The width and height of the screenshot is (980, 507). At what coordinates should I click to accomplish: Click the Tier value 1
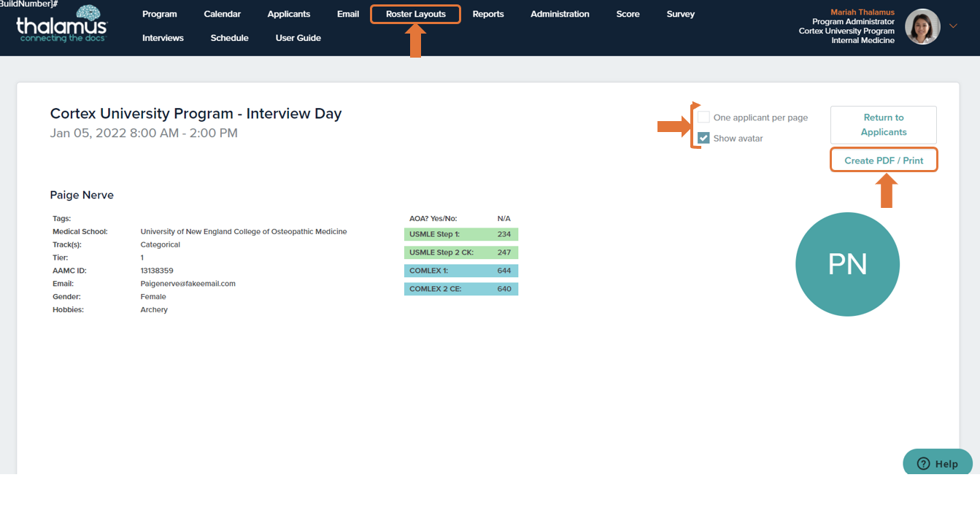(142, 258)
